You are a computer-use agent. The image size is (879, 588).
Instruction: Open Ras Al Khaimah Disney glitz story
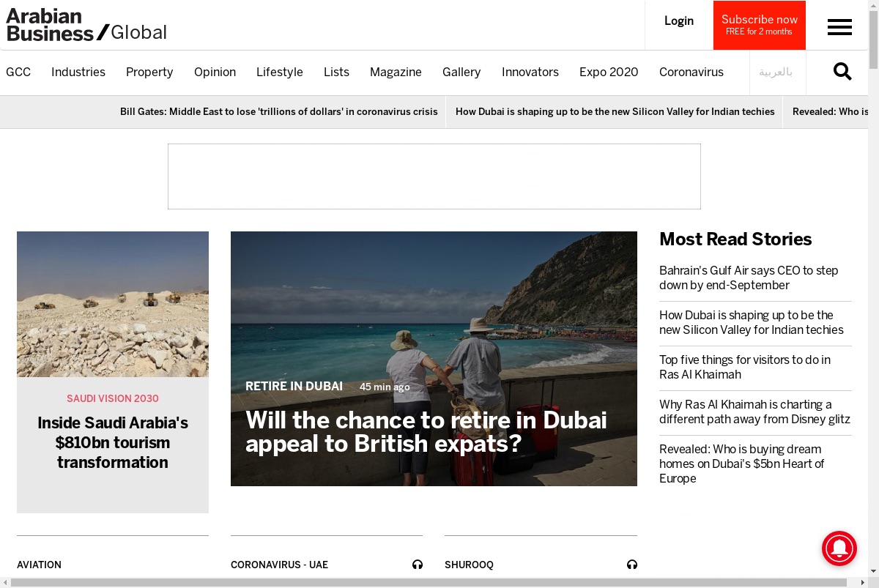click(754, 412)
